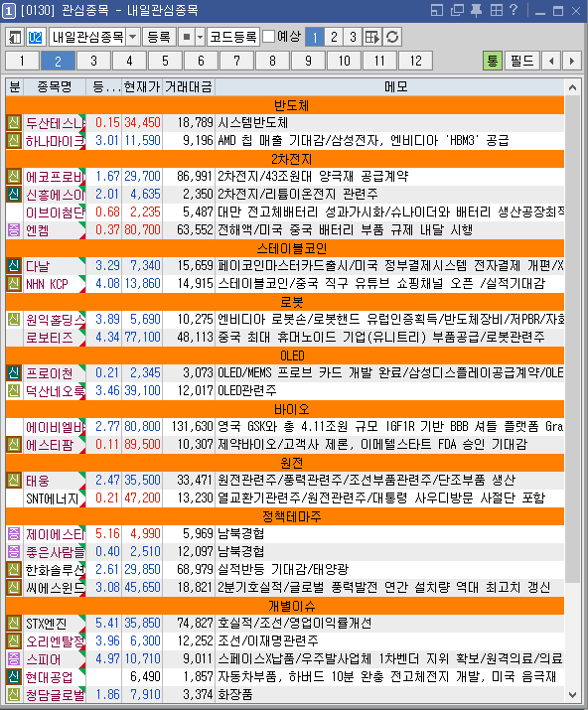Viewport: 588px width, 710px height.
Task: Toggle view mode button 3
Action: pos(353,37)
